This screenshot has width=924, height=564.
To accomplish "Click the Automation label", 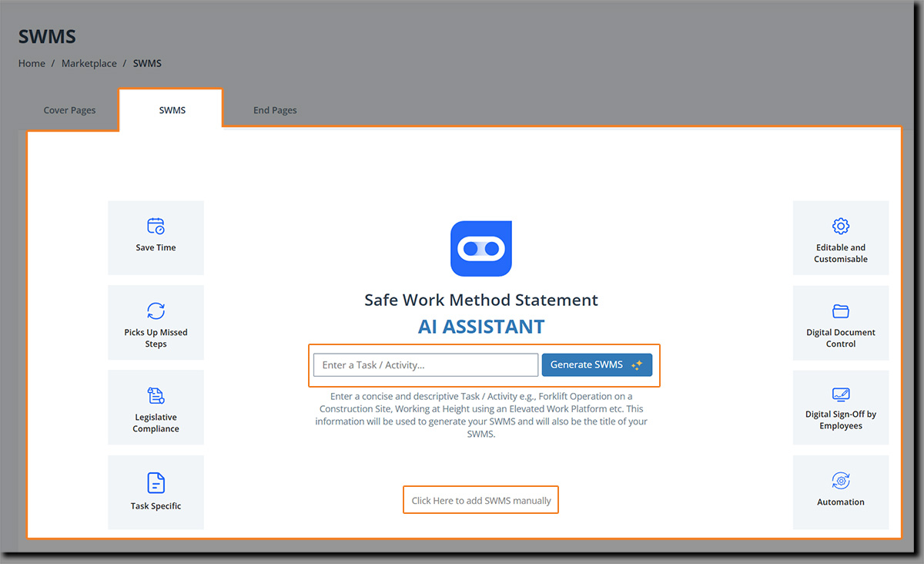I will tap(841, 502).
